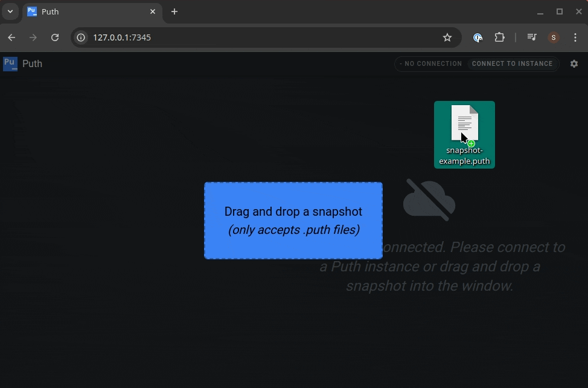Image resolution: width=588 pixels, height=388 pixels.
Task: Open the media playback controls icon
Action: point(531,37)
